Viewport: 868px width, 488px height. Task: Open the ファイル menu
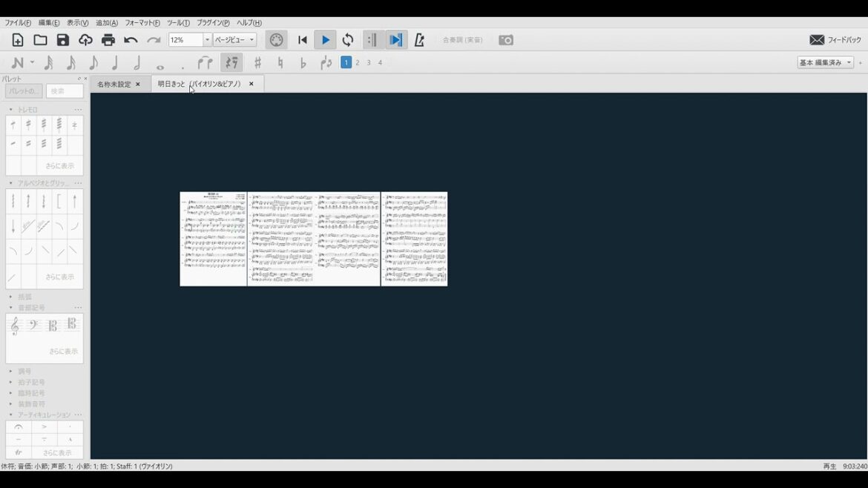(x=18, y=23)
